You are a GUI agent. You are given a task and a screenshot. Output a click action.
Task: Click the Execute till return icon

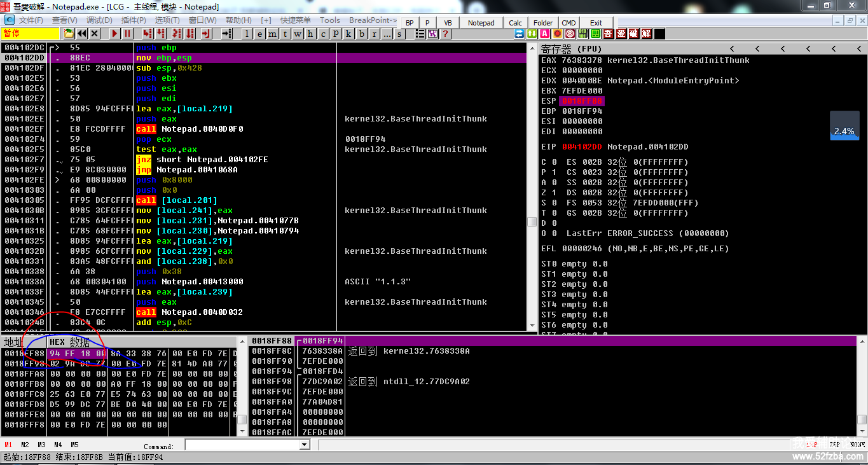205,34
